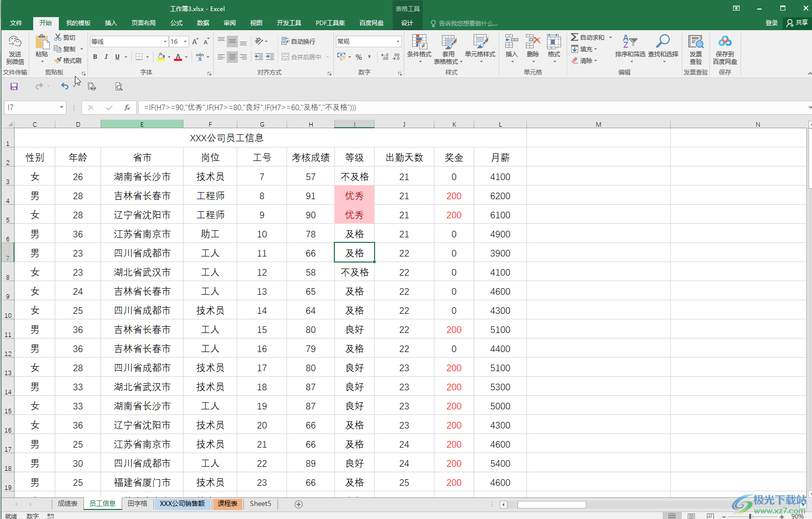Click the zoom slider in status bar

tap(750, 516)
